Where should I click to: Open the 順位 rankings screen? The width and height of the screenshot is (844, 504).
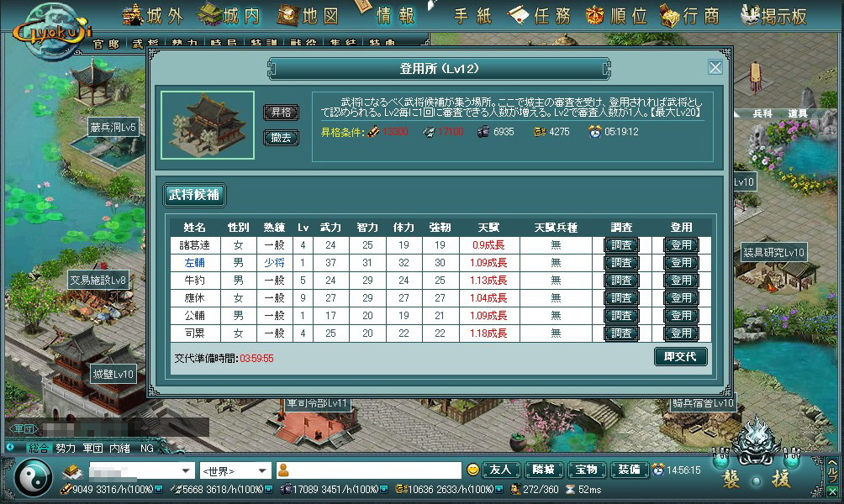(x=617, y=16)
